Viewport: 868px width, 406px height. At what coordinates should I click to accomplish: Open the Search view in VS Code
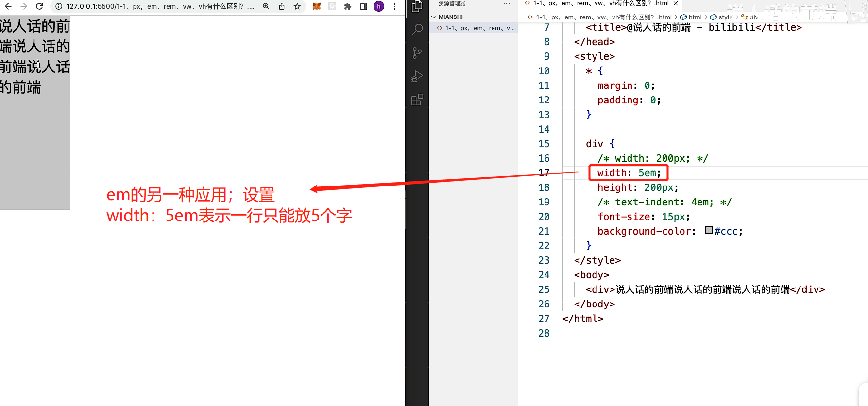click(x=417, y=29)
